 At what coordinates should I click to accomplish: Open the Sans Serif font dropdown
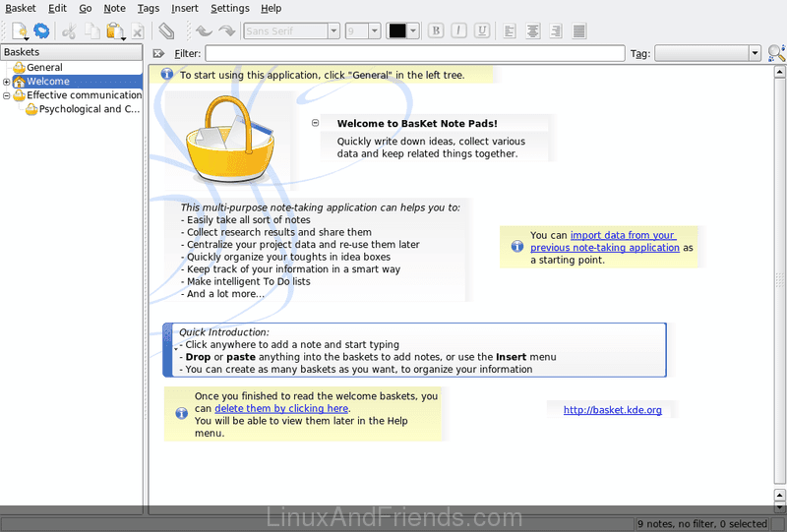click(x=333, y=31)
